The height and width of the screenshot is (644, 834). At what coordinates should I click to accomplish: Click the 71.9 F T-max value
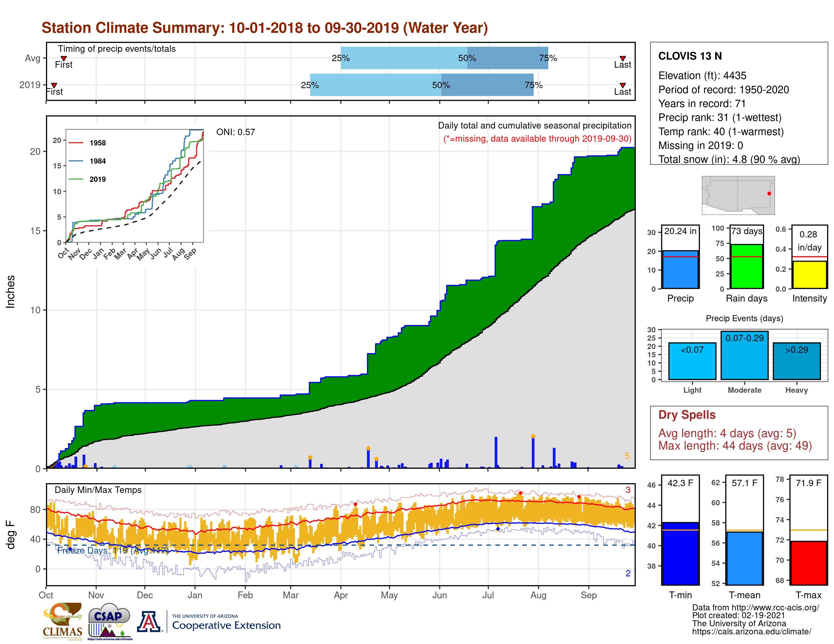[x=808, y=483]
